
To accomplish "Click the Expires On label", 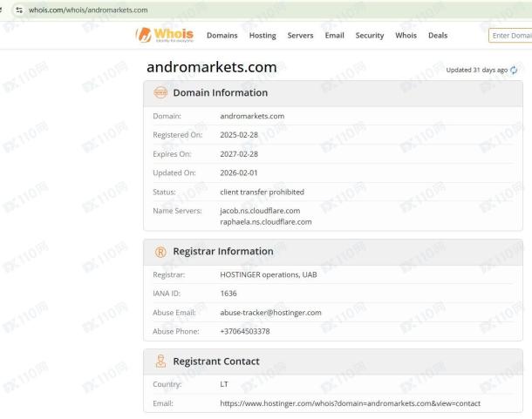I will click(x=172, y=154).
